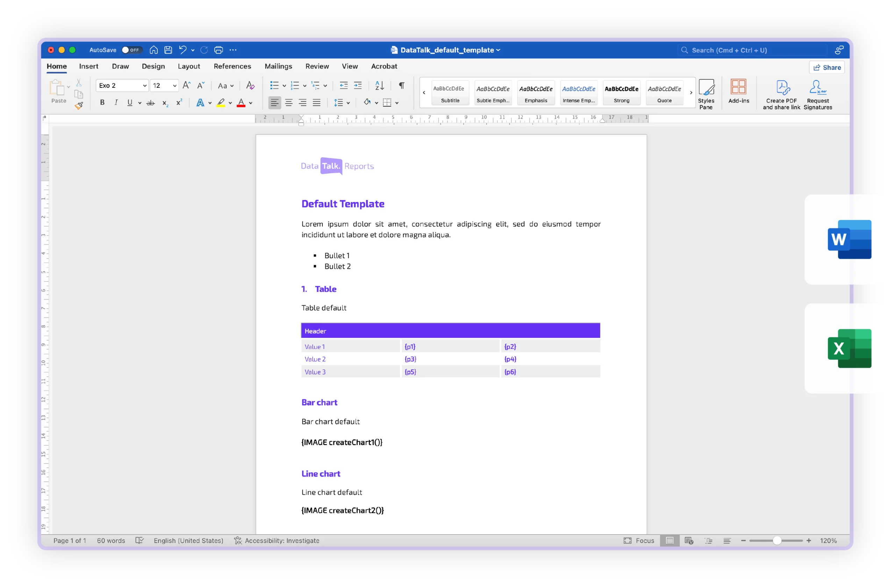Toggle underline formatting

130,103
